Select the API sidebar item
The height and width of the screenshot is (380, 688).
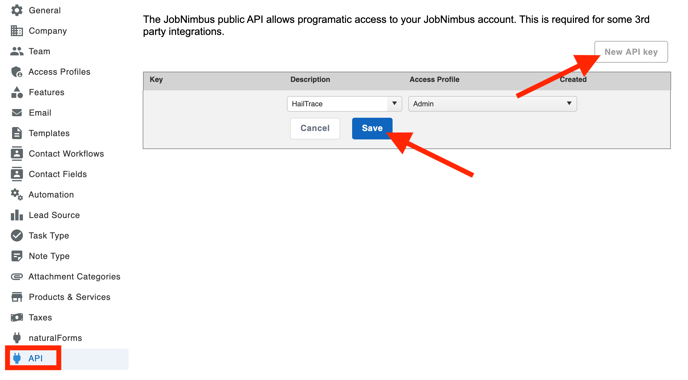67,358
